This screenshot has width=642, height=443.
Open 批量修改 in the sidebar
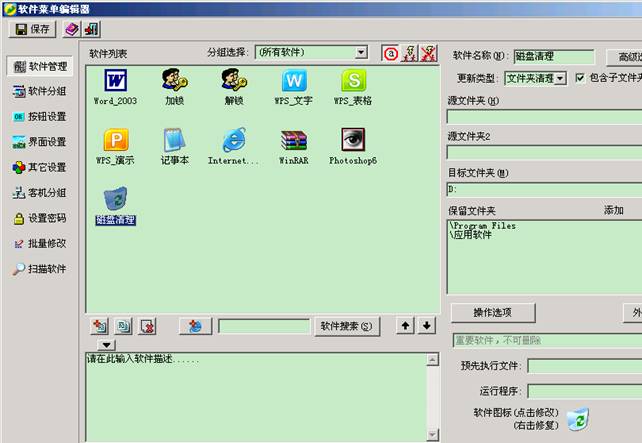tap(40, 244)
